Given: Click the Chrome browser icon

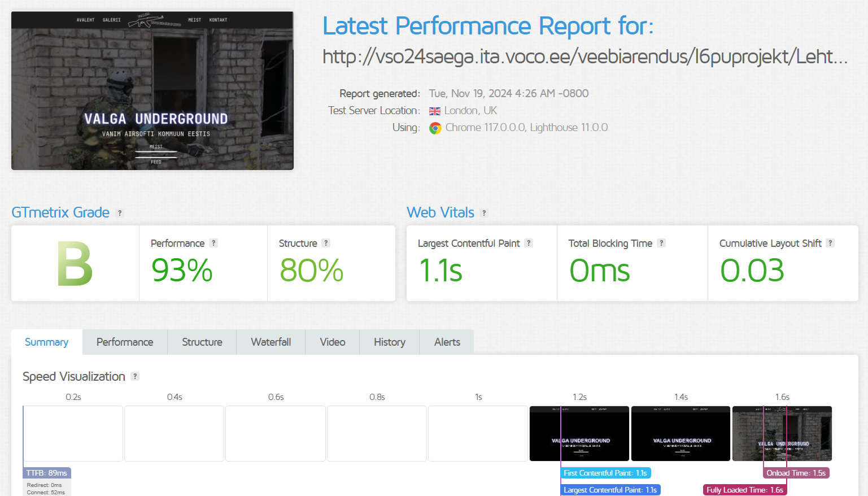Looking at the screenshot, I should click(435, 128).
